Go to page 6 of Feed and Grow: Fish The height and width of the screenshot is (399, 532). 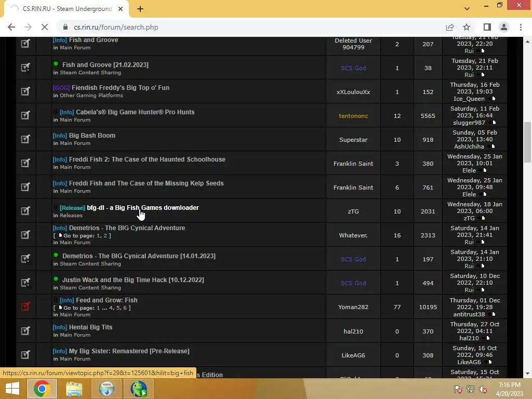pyautogui.click(x=125, y=308)
